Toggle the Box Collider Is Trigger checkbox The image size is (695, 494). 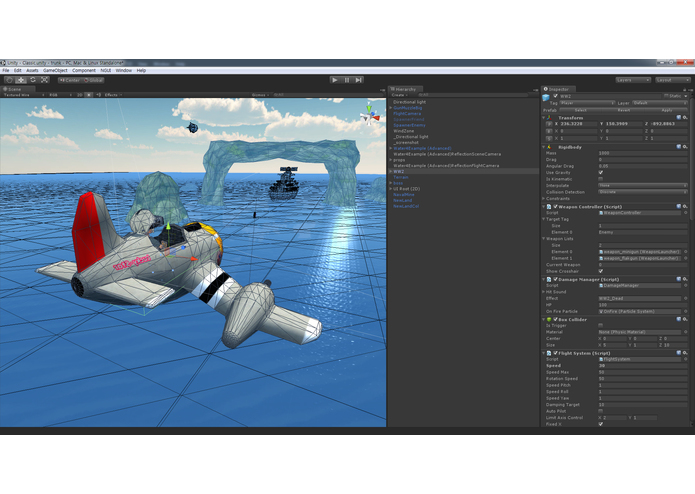click(x=601, y=326)
